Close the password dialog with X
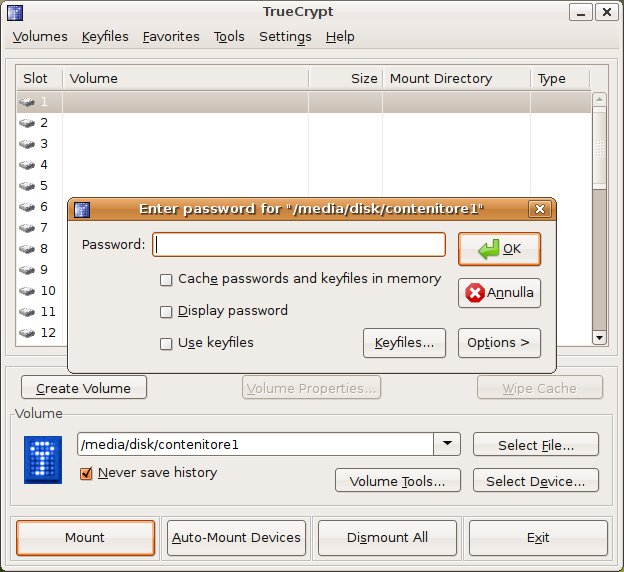Image resolution: width=624 pixels, height=572 pixels. pyautogui.click(x=540, y=209)
